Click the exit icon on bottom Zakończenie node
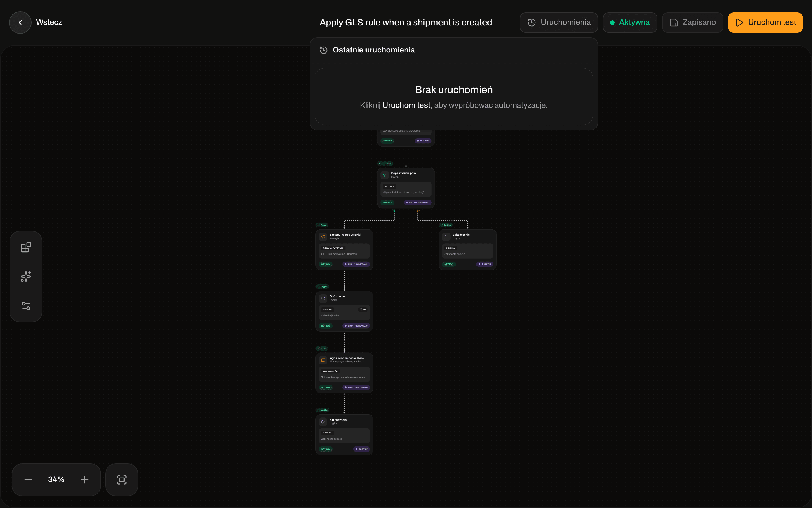Screen dimensions: 812x508 pos(323,422)
